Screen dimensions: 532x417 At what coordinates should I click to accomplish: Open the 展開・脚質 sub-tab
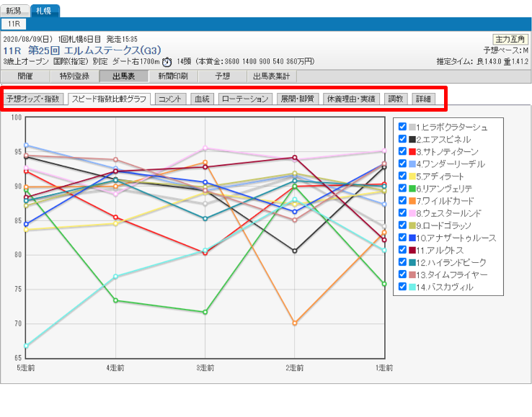[298, 99]
